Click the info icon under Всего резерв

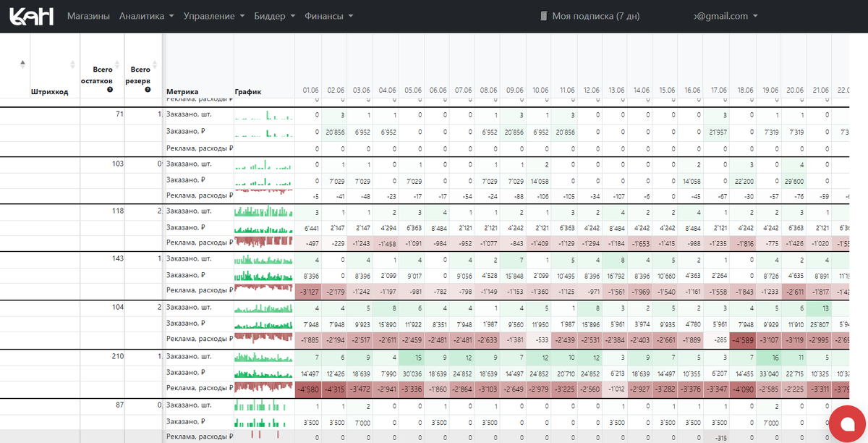pyautogui.click(x=148, y=90)
